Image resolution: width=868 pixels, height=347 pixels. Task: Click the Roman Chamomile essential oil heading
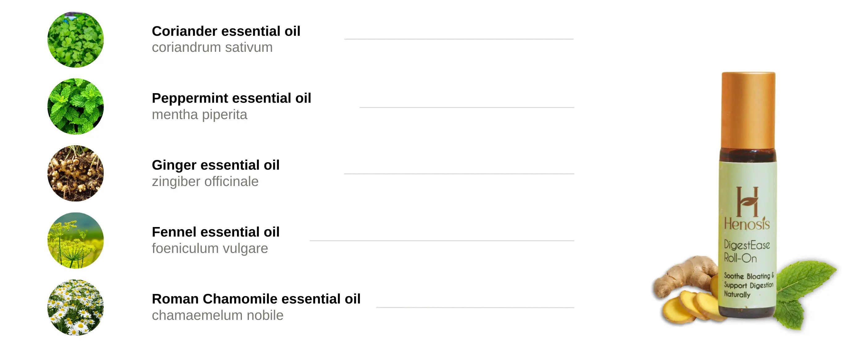[256, 299]
